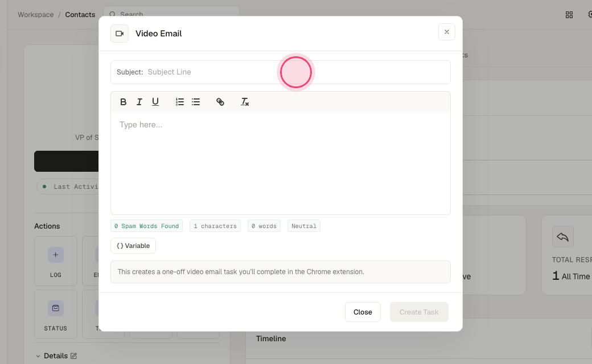The height and width of the screenshot is (364, 592).
Task: Toggle italic formatting in the editor
Action: (x=139, y=102)
